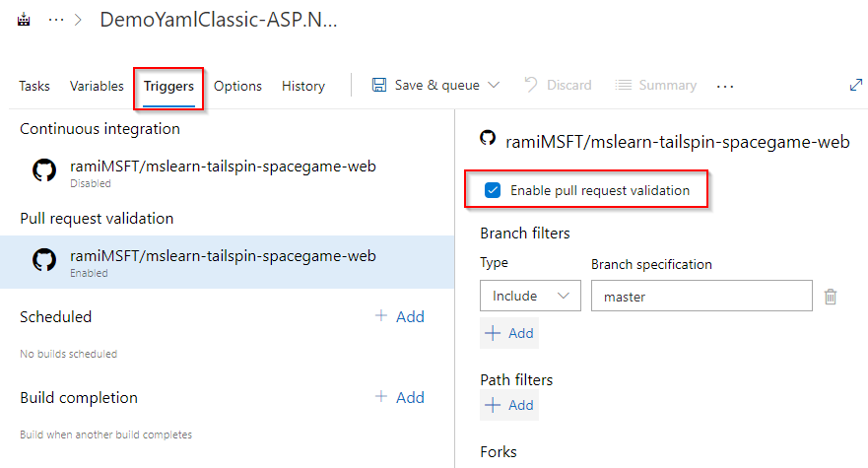Open the Include type dropdown
Image resolution: width=868 pixels, height=468 pixels.
(x=530, y=296)
